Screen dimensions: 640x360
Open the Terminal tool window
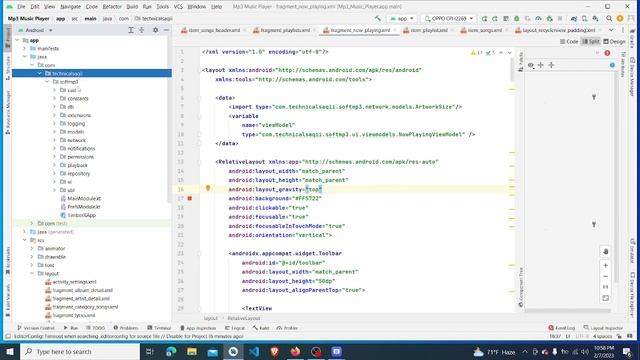click(159, 328)
